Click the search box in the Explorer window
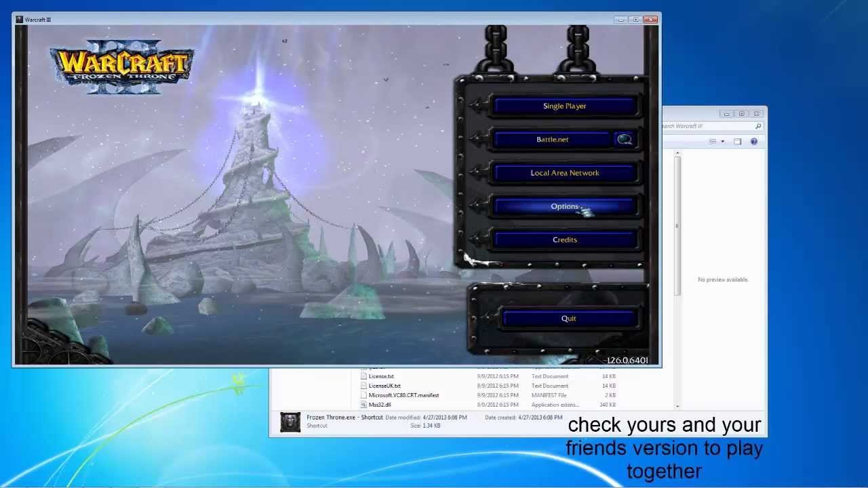The width and height of the screenshot is (868, 488). 712,126
